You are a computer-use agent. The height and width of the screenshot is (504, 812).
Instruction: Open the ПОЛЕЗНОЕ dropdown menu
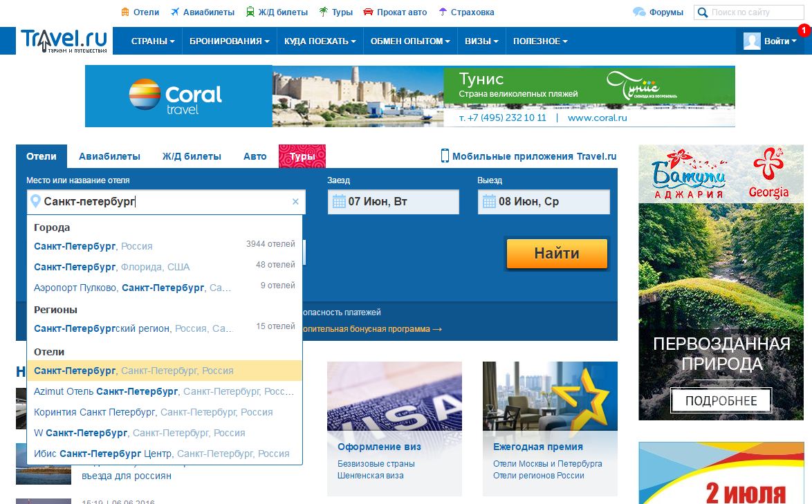point(540,41)
